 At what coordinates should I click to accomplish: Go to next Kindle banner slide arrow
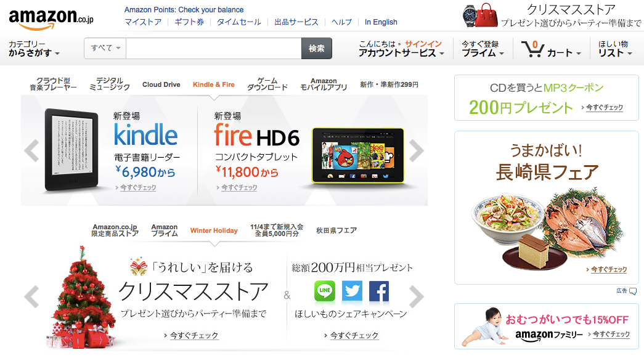click(416, 151)
